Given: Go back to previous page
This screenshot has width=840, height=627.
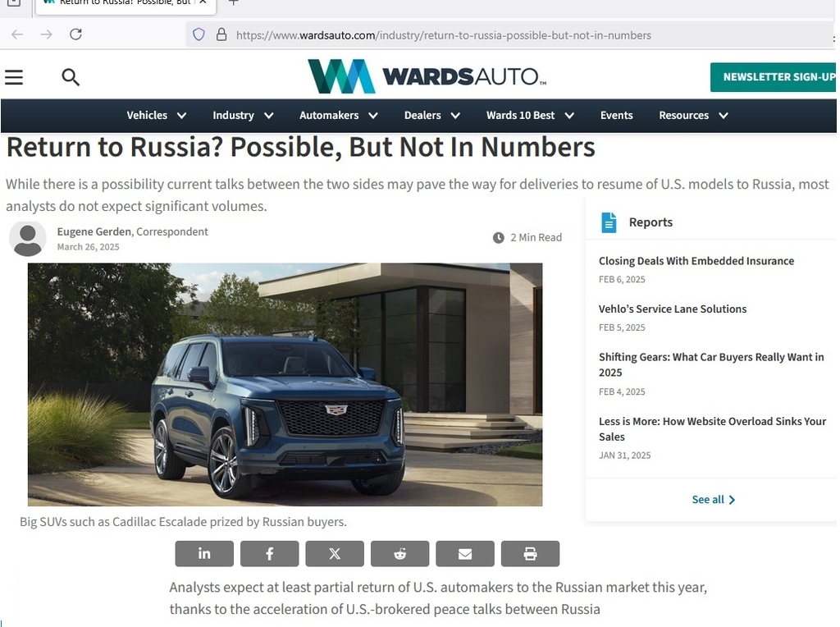Looking at the screenshot, I should (17, 34).
